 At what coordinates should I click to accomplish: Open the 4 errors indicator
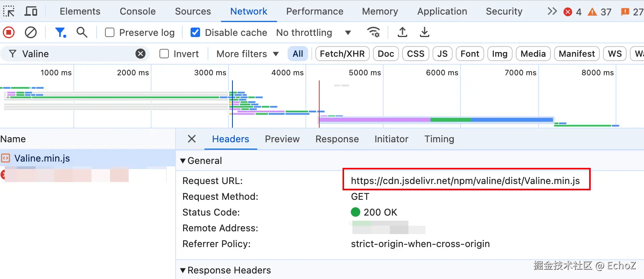pyautogui.click(x=573, y=12)
